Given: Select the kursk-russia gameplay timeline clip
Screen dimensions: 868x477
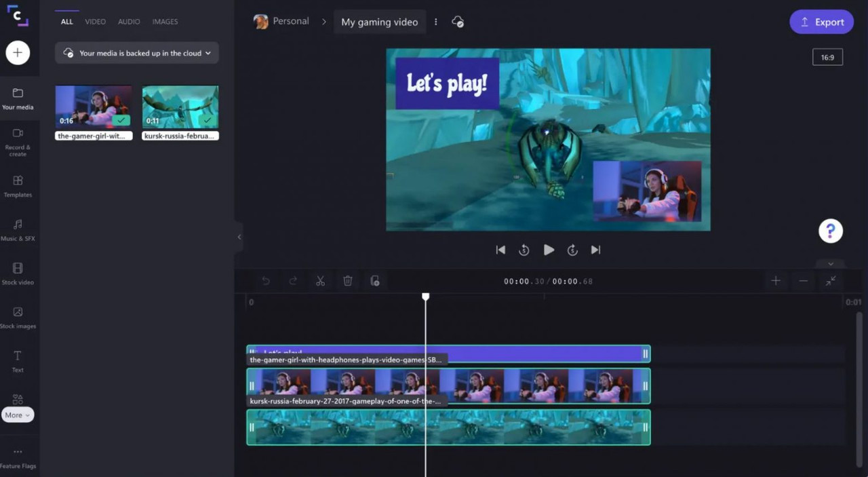Looking at the screenshot, I should (x=448, y=427).
